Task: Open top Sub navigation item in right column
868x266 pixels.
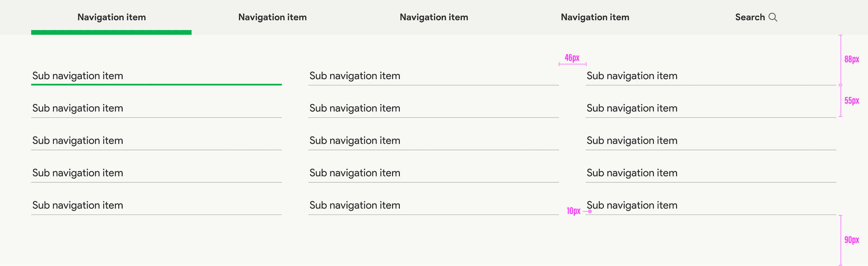Action: [632, 76]
